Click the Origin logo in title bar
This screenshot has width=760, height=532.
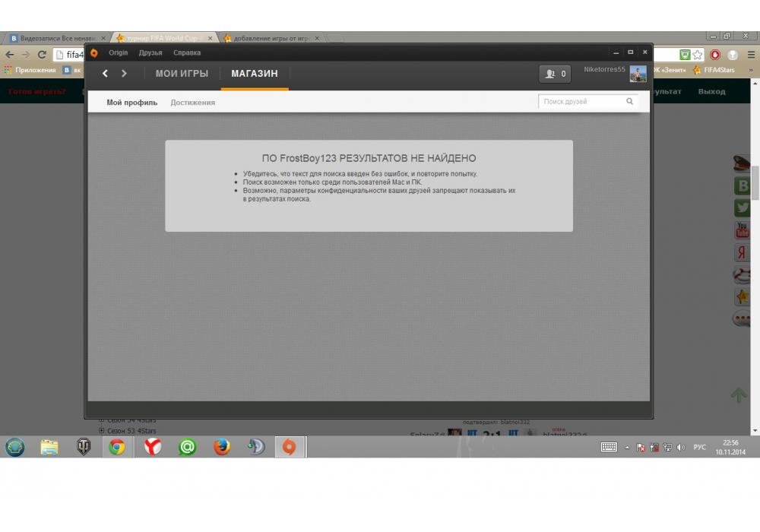(94, 53)
